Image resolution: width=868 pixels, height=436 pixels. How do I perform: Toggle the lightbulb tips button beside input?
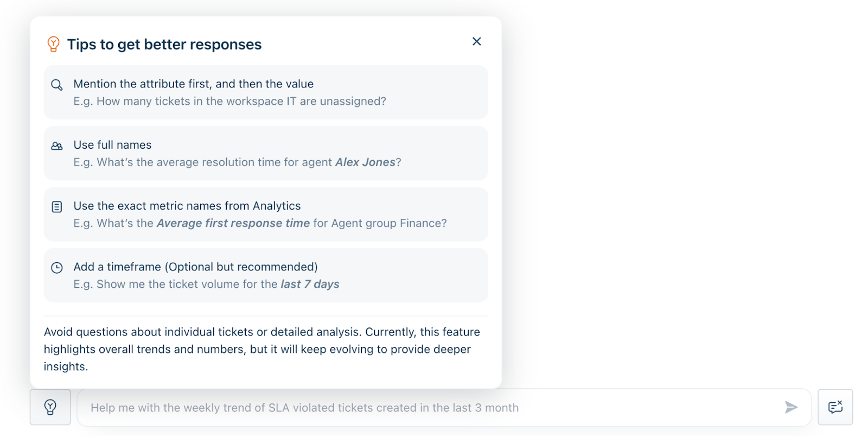point(50,407)
